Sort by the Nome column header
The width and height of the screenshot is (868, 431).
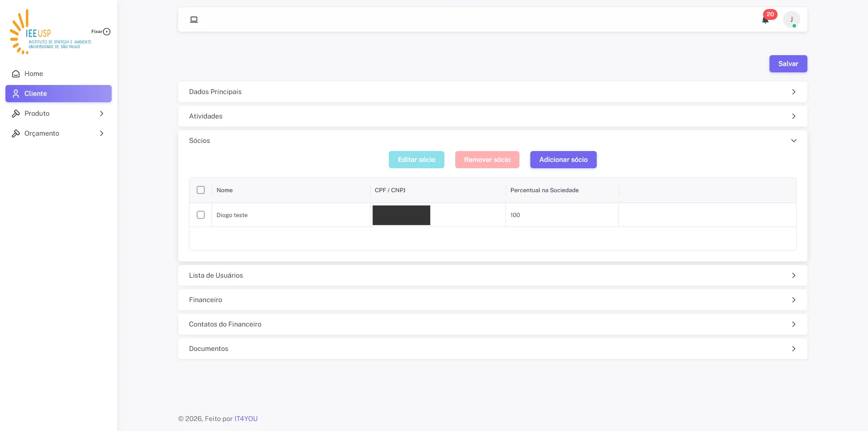click(x=291, y=190)
